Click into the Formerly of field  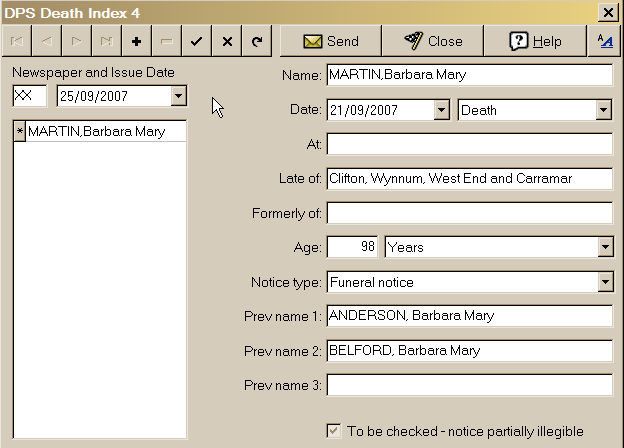click(x=469, y=213)
